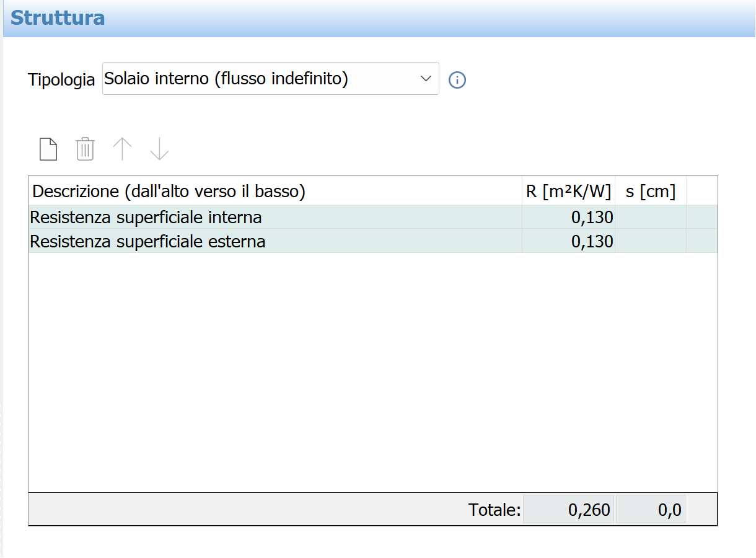Image resolution: width=756 pixels, height=558 pixels.
Task: Click the trash delete icon
Action: point(85,149)
